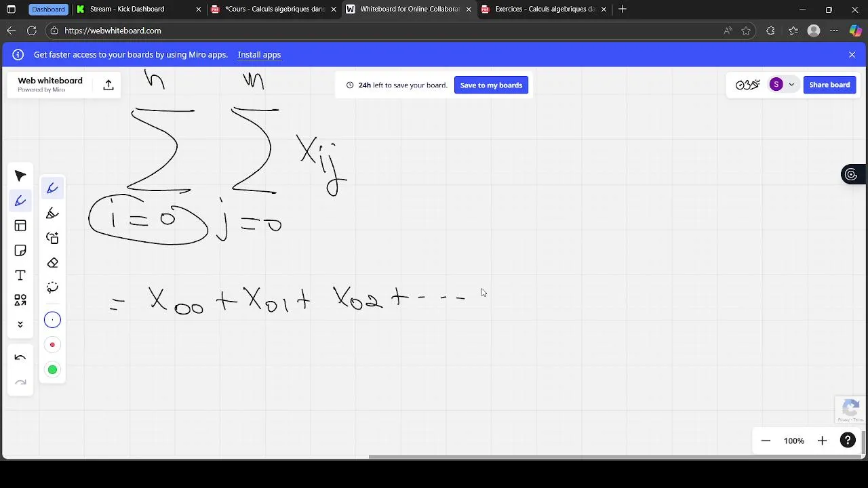Open the timer and activities icons

(747, 85)
